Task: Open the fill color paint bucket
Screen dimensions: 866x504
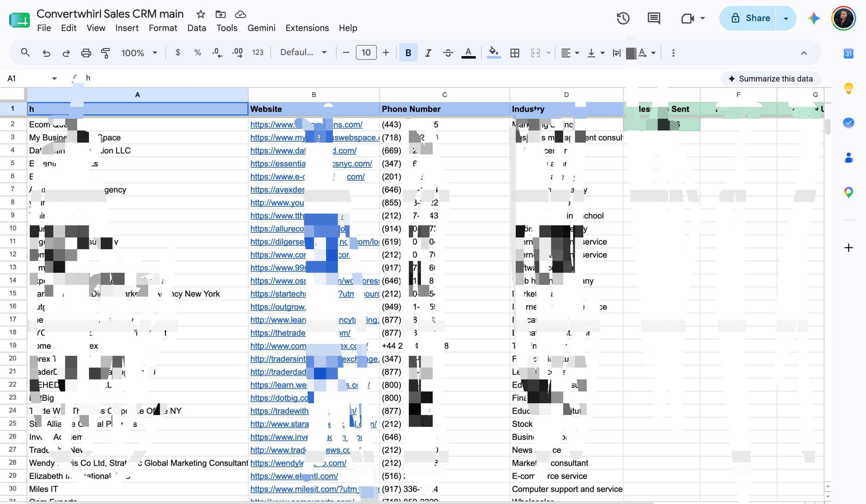Action: click(x=494, y=53)
